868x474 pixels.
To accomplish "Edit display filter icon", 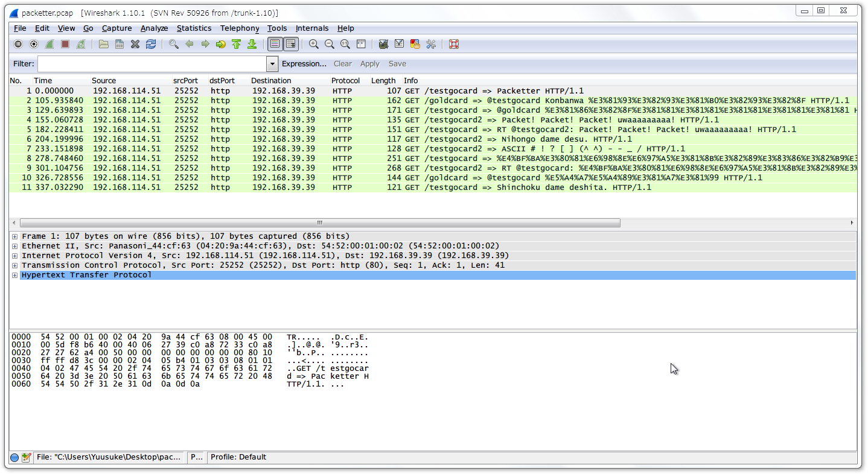I will 399,44.
